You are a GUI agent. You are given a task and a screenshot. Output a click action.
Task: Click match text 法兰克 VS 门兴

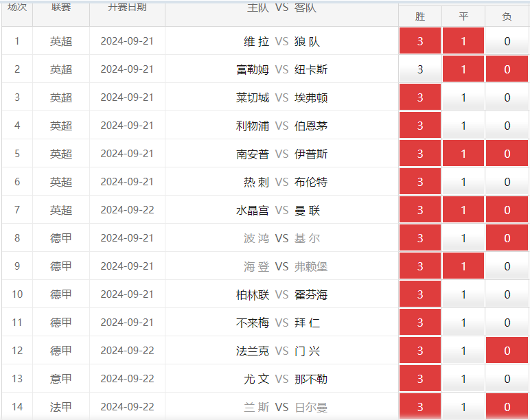[278, 351]
